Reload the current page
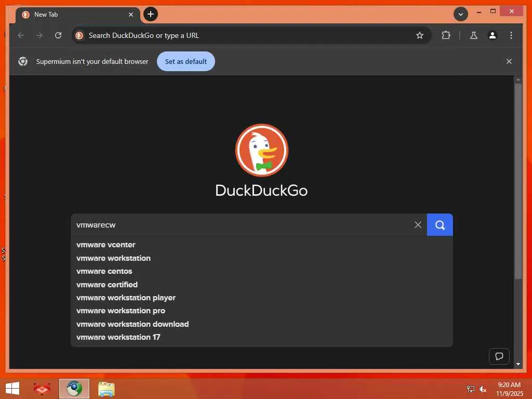The height and width of the screenshot is (399, 532). pyautogui.click(x=58, y=35)
